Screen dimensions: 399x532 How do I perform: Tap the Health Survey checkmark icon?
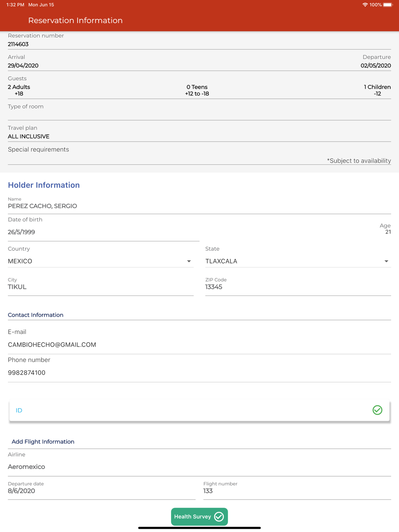click(x=219, y=516)
